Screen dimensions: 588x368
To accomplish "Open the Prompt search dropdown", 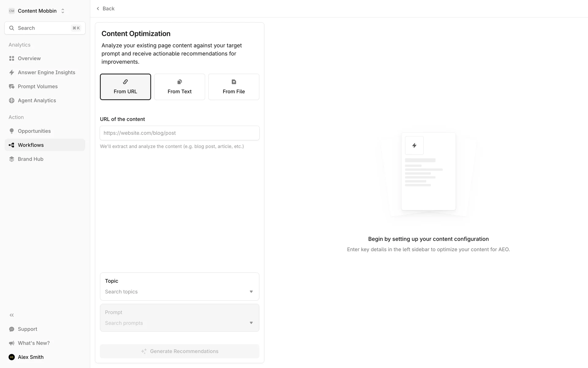I will [x=179, y=323].
